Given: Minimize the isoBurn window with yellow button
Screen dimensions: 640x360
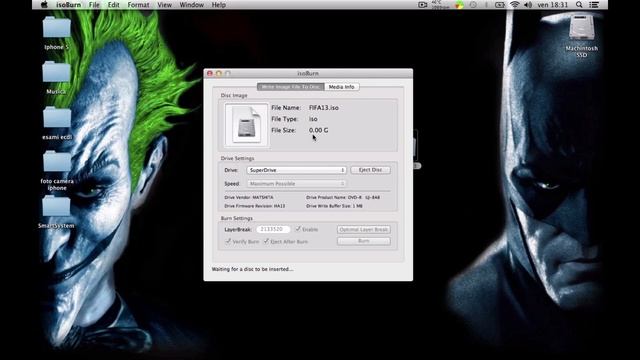Looking at the screenshot, I should (x=219, y=73).
